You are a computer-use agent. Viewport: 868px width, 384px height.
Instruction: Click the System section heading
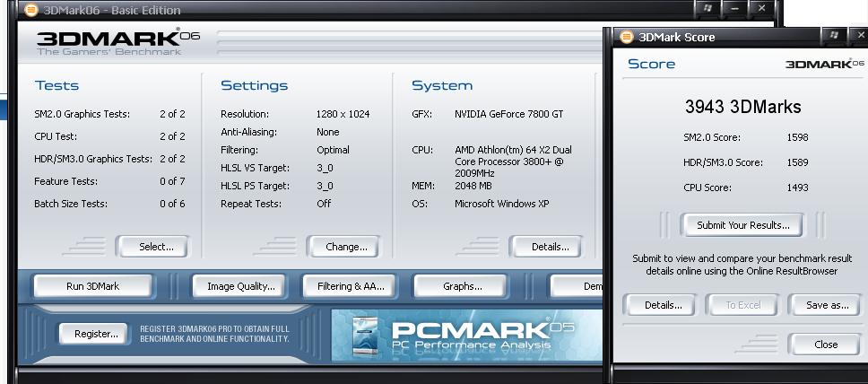click(442, 85)
